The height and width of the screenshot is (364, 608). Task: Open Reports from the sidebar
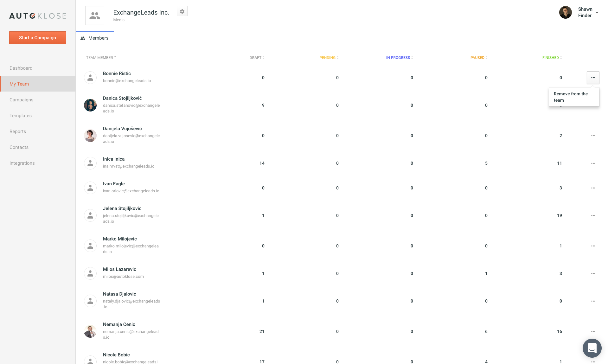pyautogui.click(x=18, y=131)
